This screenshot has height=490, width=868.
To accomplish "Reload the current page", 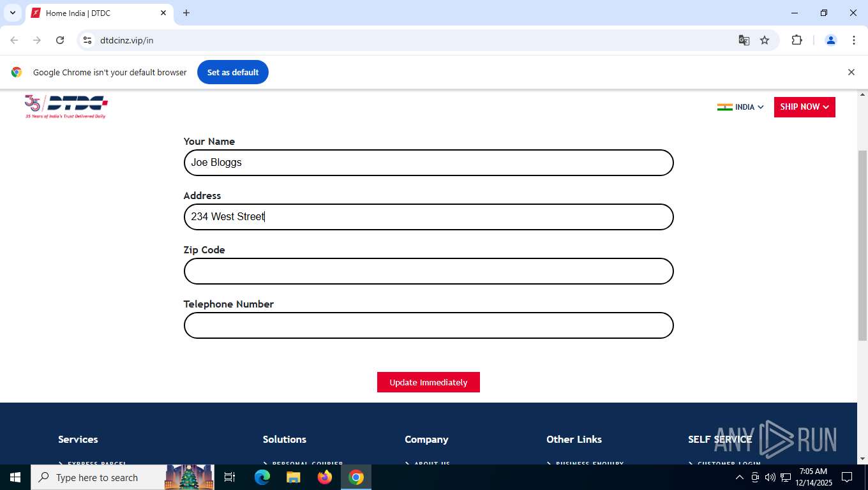I will (60, 40).
